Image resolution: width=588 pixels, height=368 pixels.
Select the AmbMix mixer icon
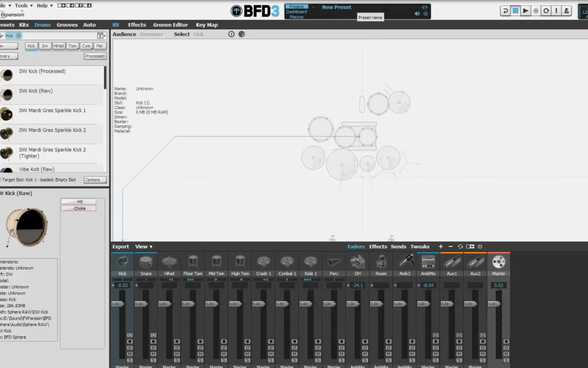click(x=428, y=262)
